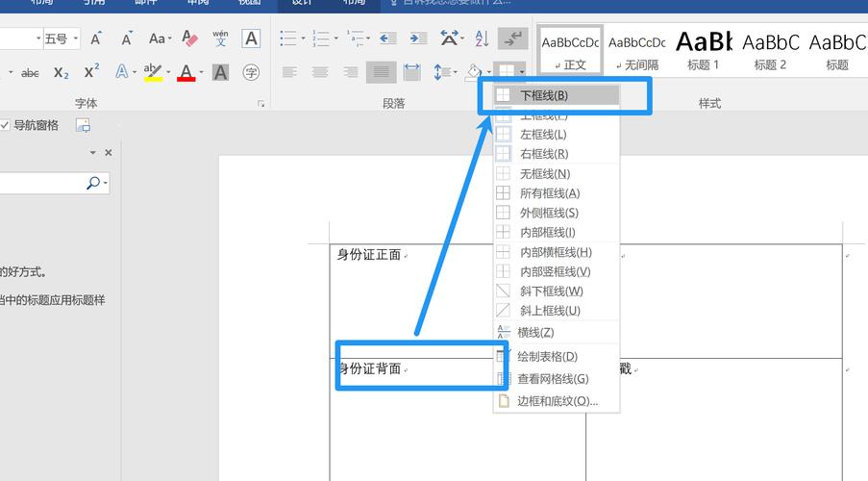This screenshot has width=868, height=481.
Task: Increase font size with grow font icon
Action: pos(96,38)
